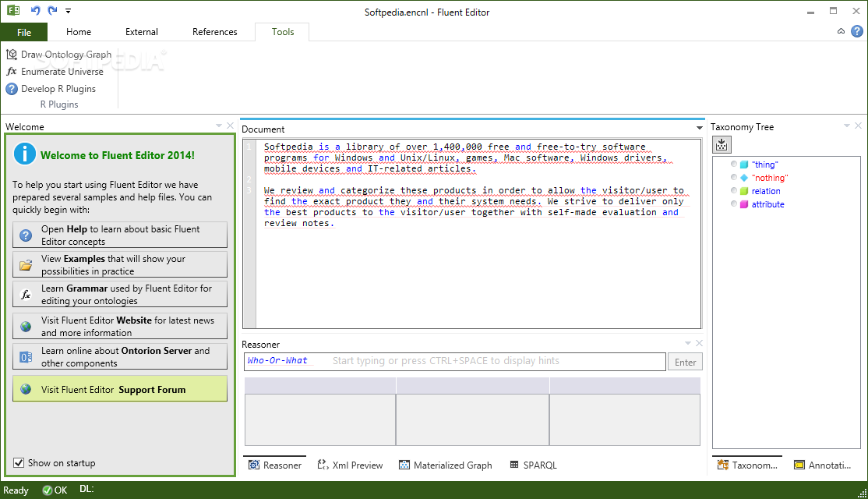Visit Fluent Editor Website button

pyautogui.click(x=119, y=326)
